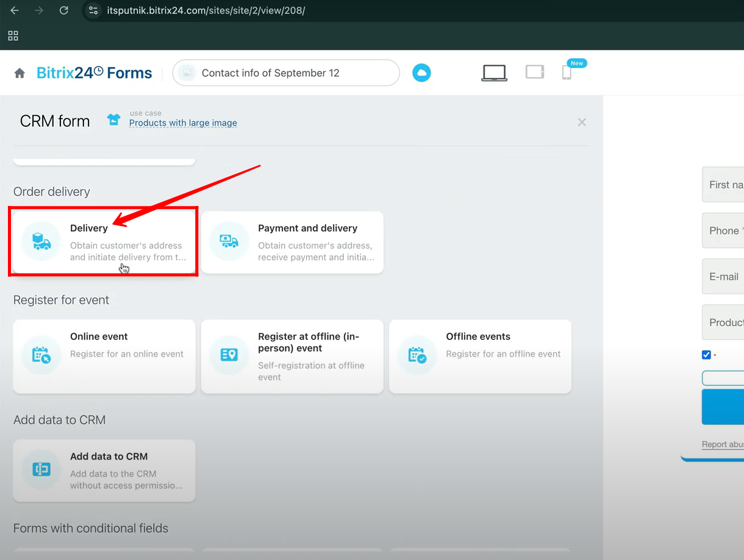Pick the Add data to CRM template
Viewport: 744px width, 560px height.
[x=104, y=470]
